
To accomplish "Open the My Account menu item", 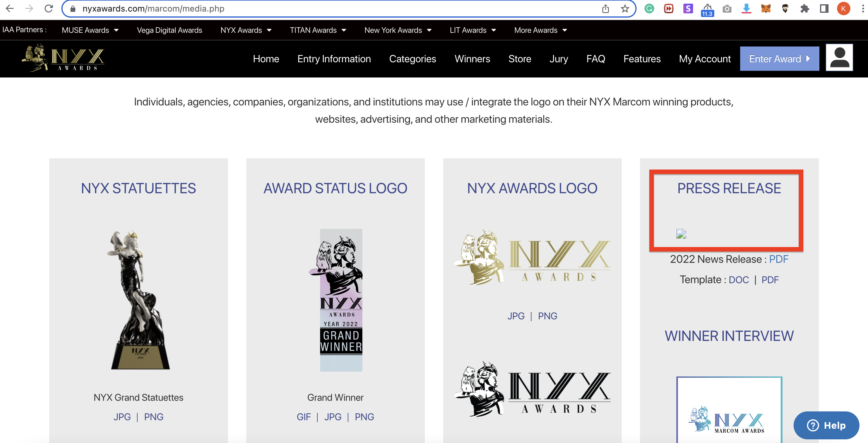I will (x=705, y=59).
